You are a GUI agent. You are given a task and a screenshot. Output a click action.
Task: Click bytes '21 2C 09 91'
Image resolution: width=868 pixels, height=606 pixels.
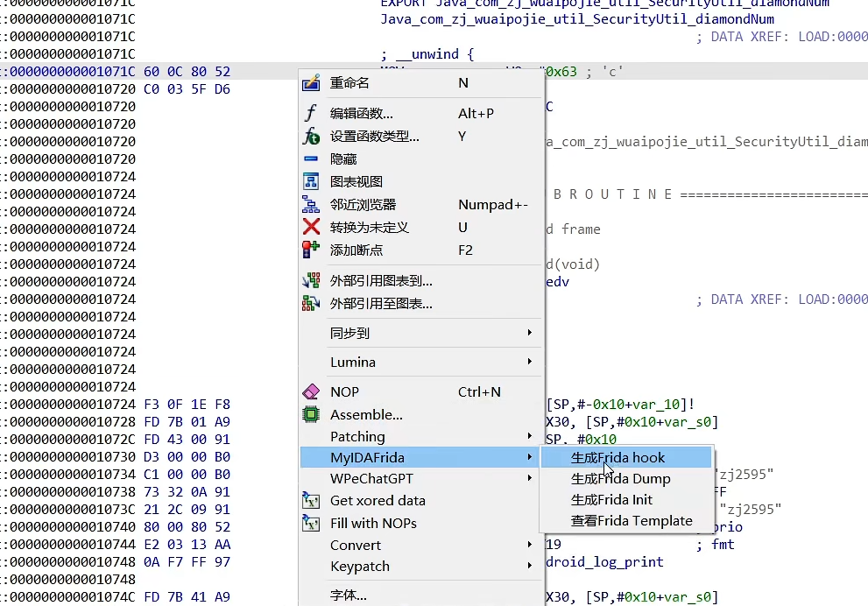(187, 509)
